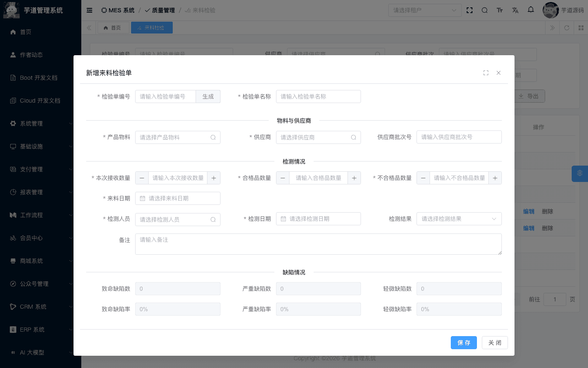Click the fullscreen icon in dialog header
Viewport: 588px width, 368px height.
pos(486,73)
